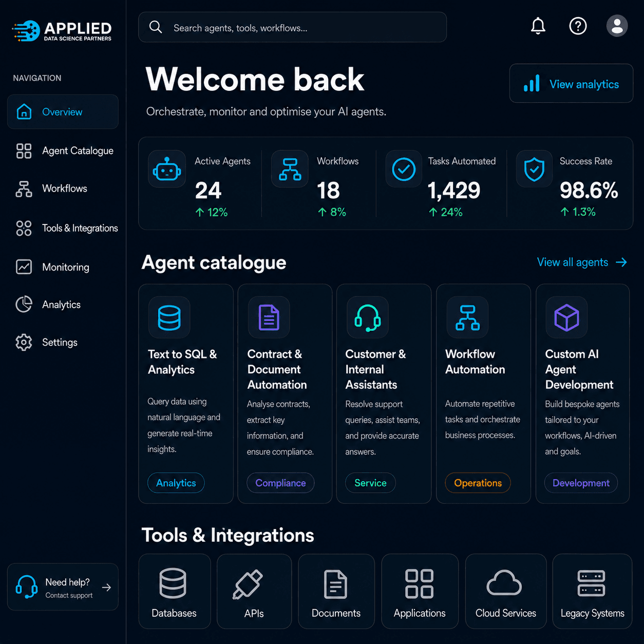This screenshot has height=644, width=644.
Task: Click the search magnifier icon
Action: click(x=156, y=27)
